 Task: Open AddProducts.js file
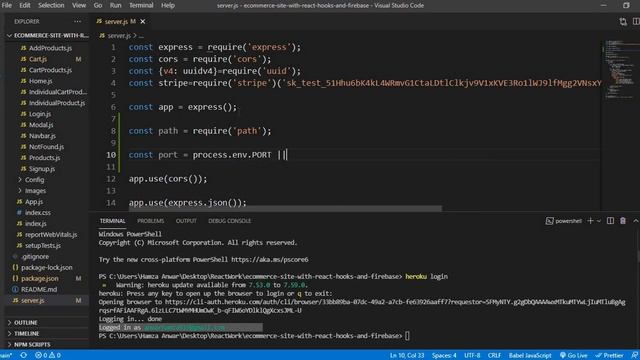point(50,48)
